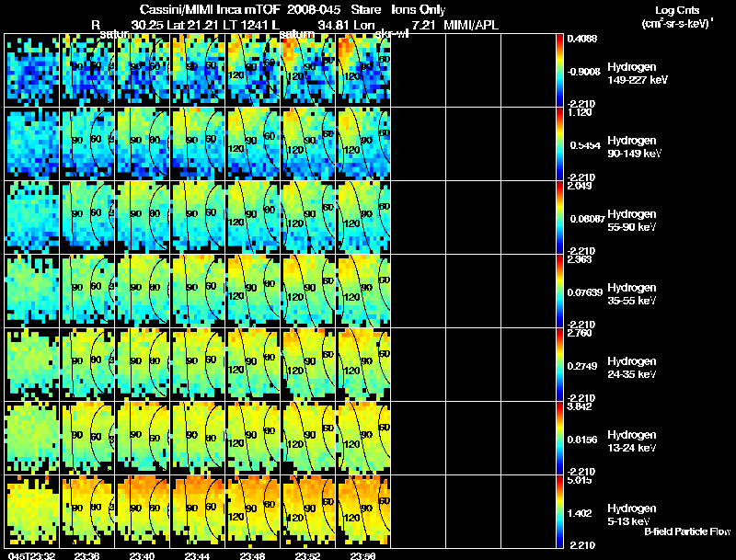Click the 'Log Cnts' units heading
This screenshot has width=736, height=560.
(x=677, y=10)
